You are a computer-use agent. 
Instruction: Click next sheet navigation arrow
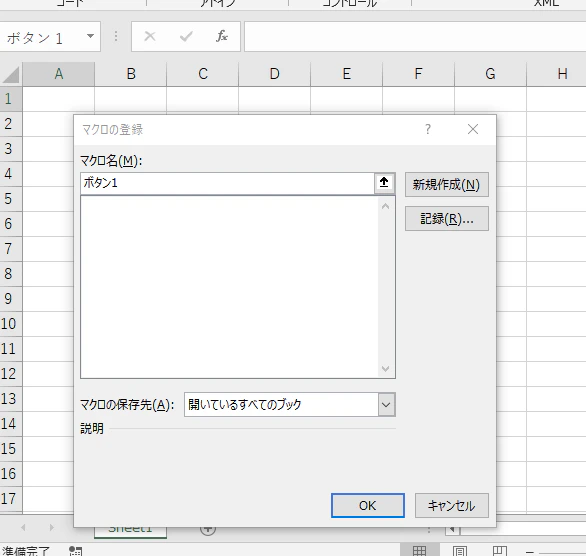[x=52, y=528]
